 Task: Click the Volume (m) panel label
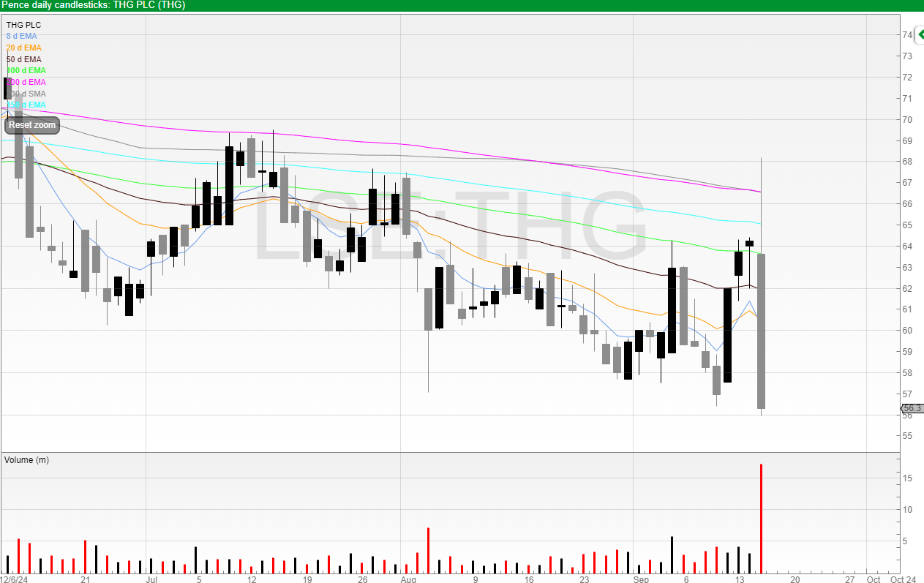[26, 460]
